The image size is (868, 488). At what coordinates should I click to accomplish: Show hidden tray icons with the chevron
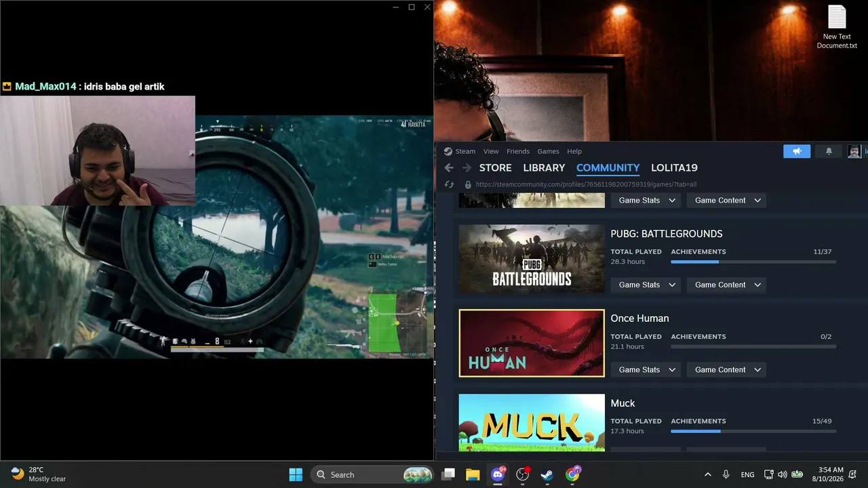click(708, 474)
